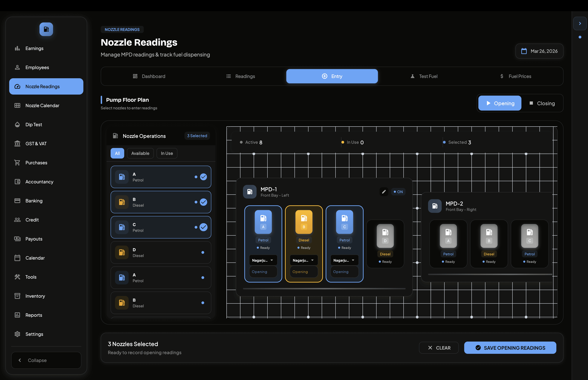This screenshot has height=380, width=588.
Task: Select MPD-2 nozzle A petrol pump icon
Action: click(448, 236)
